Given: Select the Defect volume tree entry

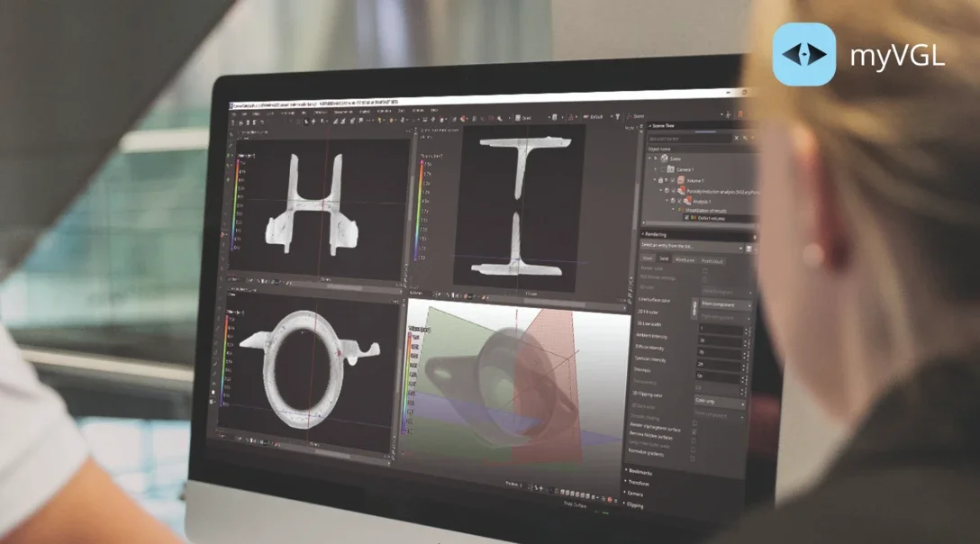Looking at the screenshot, I should pos(707,218).
